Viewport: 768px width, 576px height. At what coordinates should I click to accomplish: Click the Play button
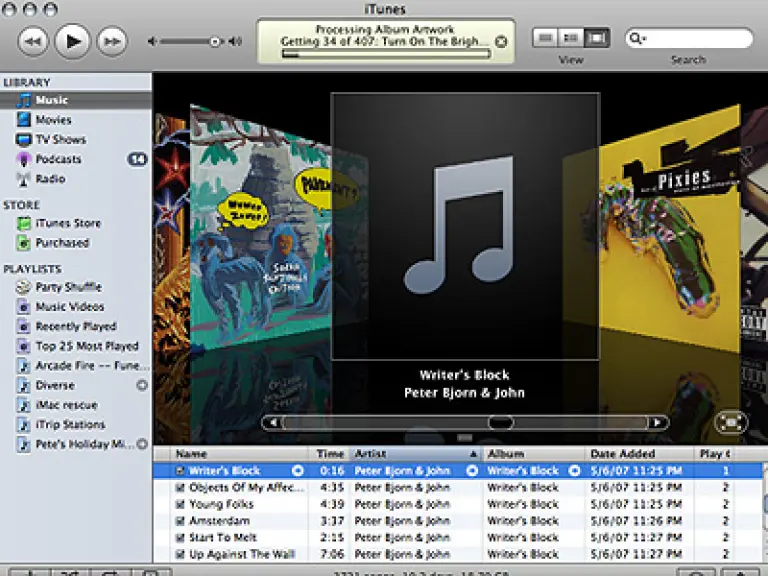(72, 41)
